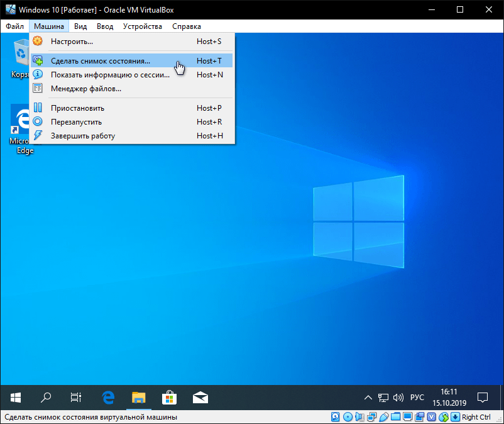The width and height of the screenshot is (504, 424).
Task: Click the Windows Start button
Action: click(16, 398)
